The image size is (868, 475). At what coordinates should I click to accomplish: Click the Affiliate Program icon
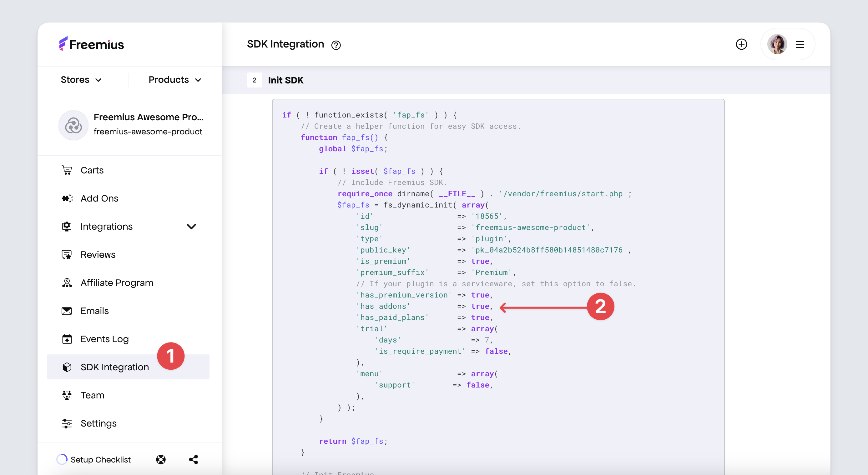[x=67, y=282]
